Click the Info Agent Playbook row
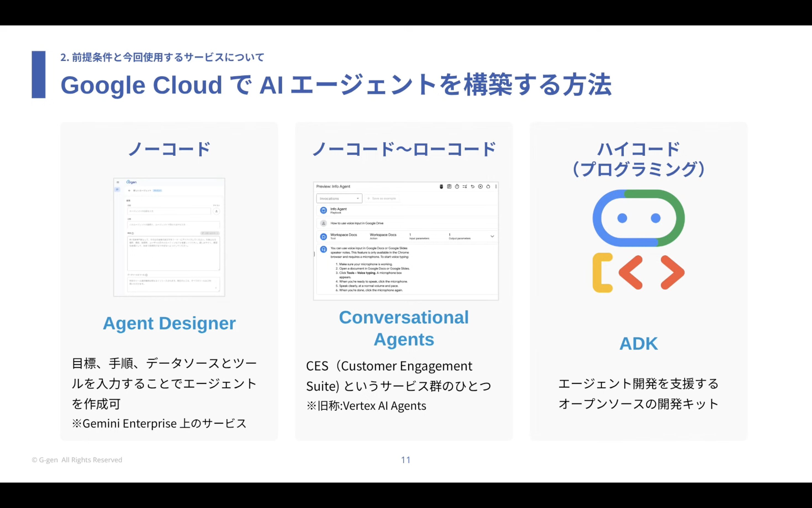 (338, 210)
